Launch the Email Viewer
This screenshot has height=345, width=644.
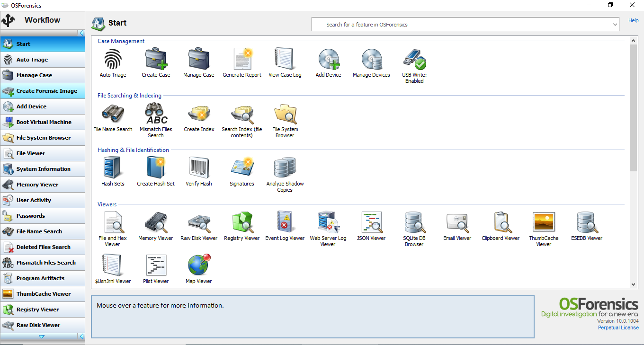458,223
